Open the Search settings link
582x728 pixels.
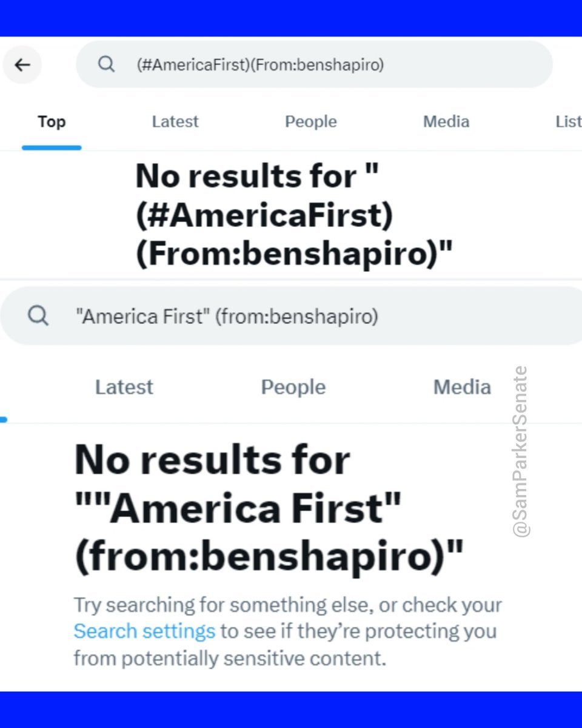[x=144, y=632]
